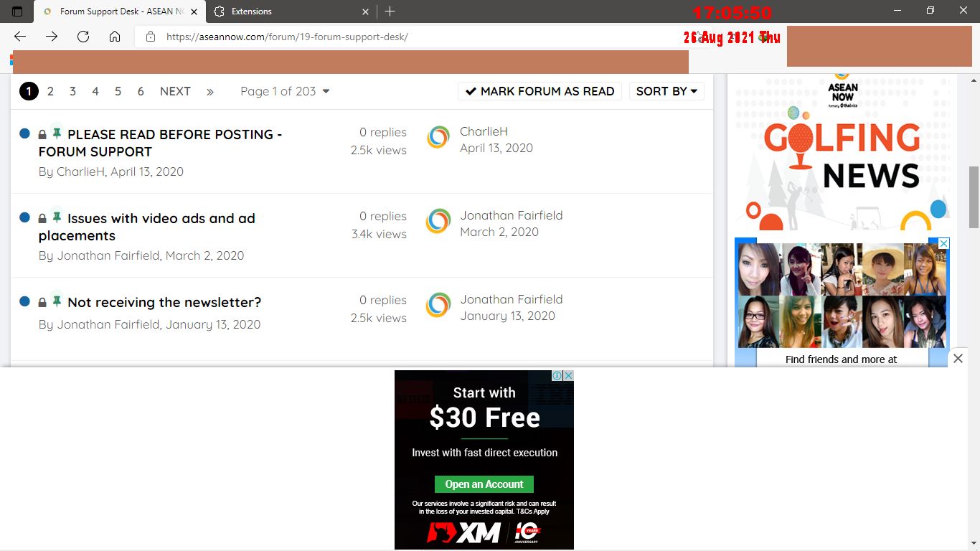980x551 pixels.
Task: Open the Golfing News banner
Action: [x=842, y=152]
